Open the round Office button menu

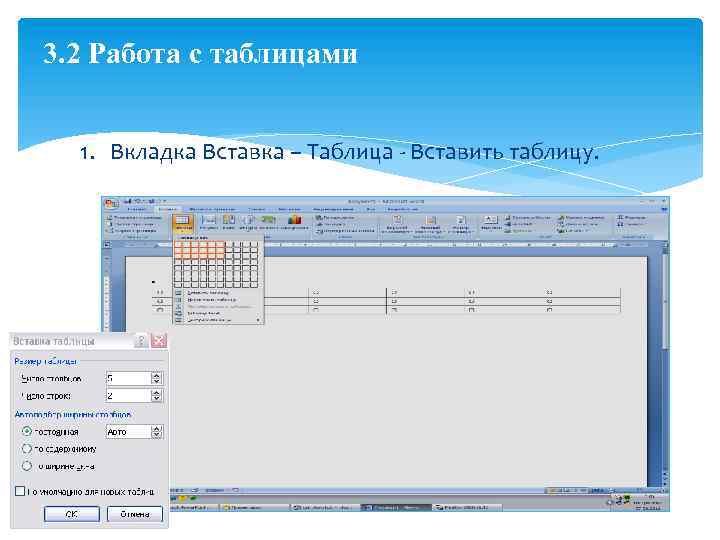[111, 204]
